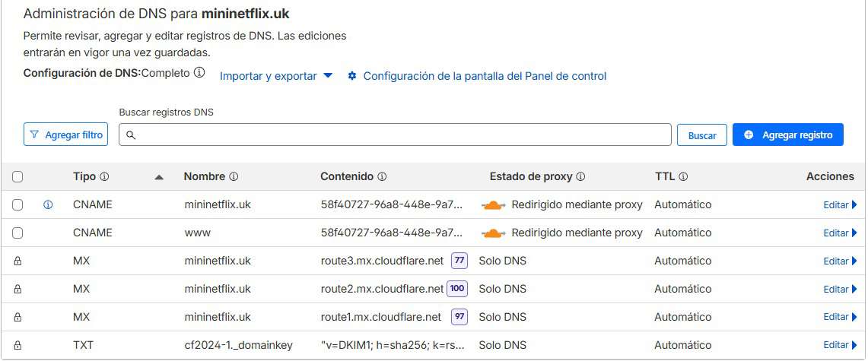Open Configuración de la pantalla del Panel de control

(477, 76)
